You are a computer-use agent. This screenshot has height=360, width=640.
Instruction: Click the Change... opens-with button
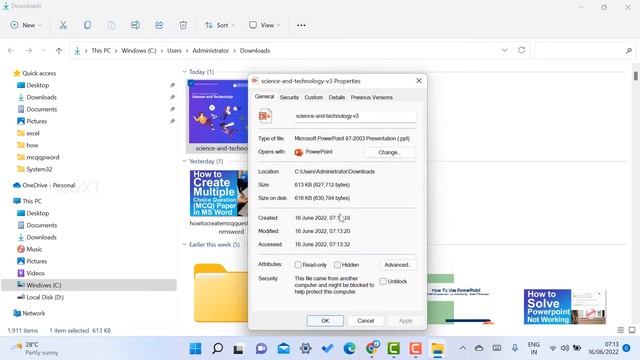point(389,152)
